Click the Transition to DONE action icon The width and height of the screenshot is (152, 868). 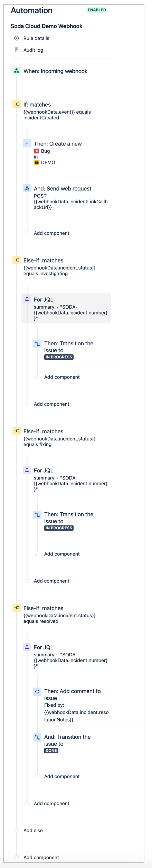pos(37,736)
